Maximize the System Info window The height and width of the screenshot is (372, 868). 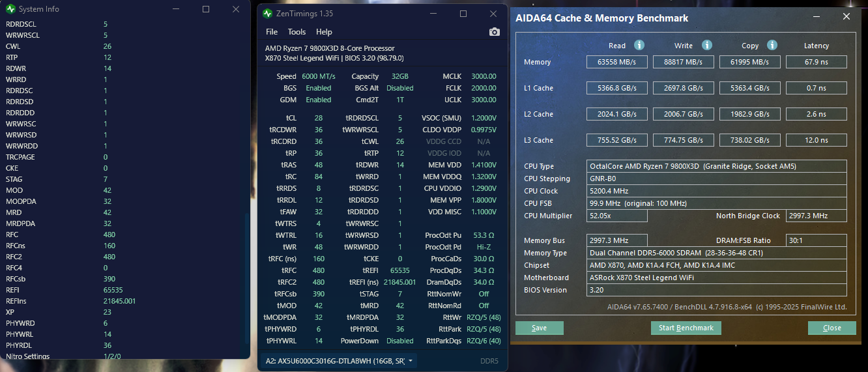point(206,9)
